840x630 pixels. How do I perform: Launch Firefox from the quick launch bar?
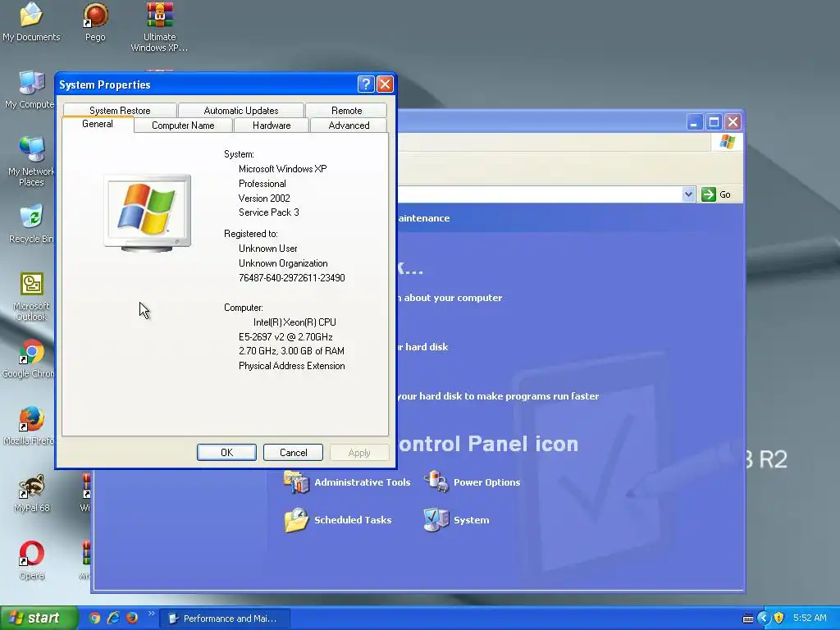click(x=132, y=619)
